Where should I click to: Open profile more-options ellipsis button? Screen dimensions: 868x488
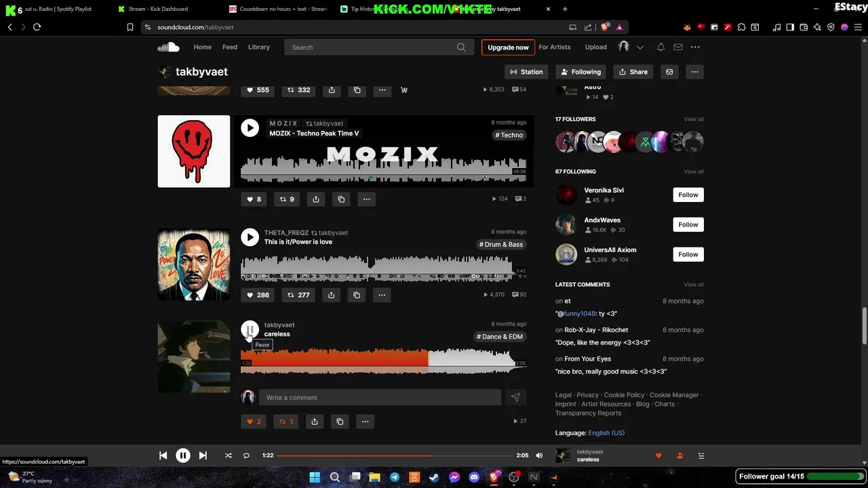[x=694, y=72]
